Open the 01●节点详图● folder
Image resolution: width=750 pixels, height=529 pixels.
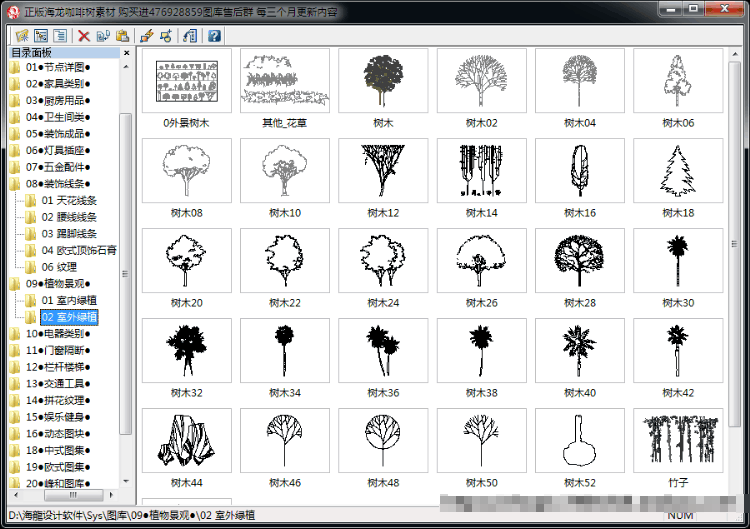click(58, 67)
